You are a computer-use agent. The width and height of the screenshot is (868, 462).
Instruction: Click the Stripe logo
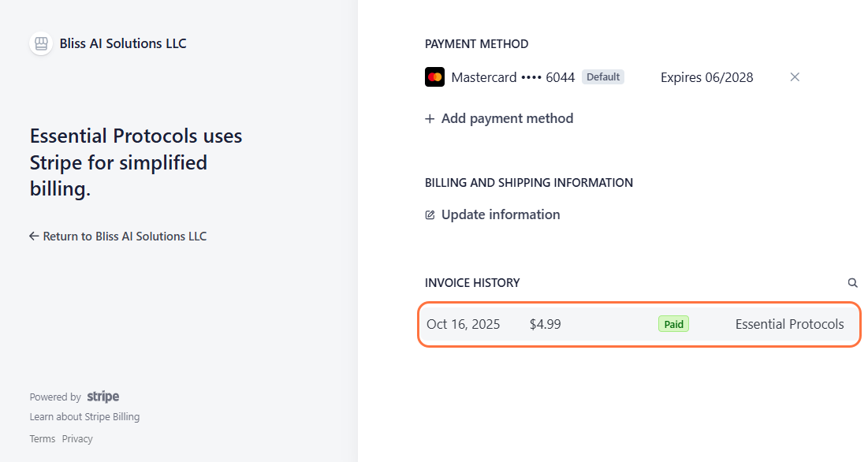coord(103,397)
